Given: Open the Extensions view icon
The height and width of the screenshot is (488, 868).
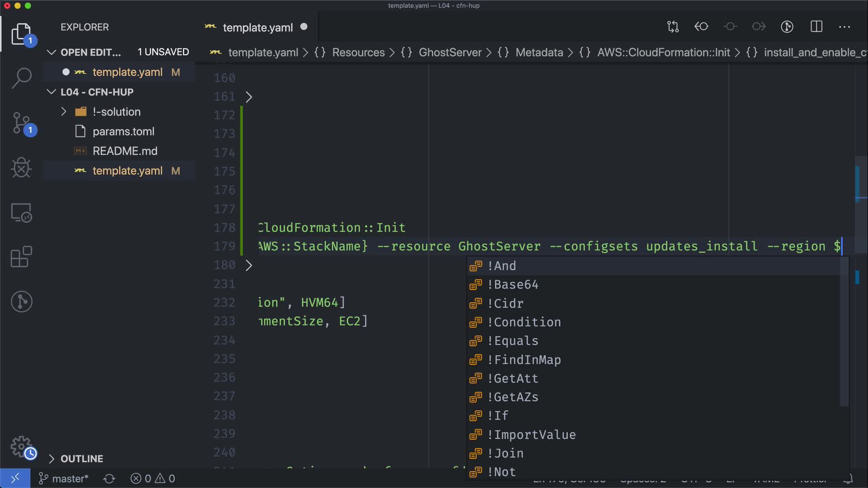Looking at the screenshot, I should 21,257.
